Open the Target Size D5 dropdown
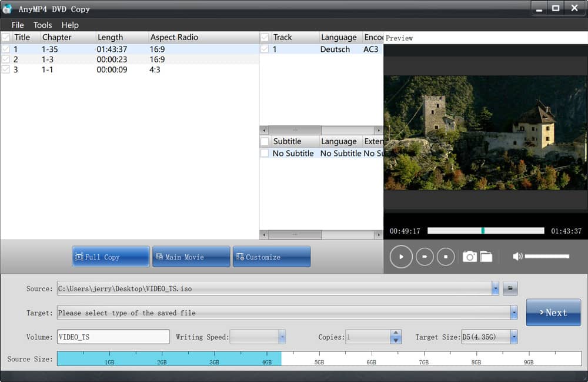The width and height of the screenshot is (588, 382). coord(513,337)
